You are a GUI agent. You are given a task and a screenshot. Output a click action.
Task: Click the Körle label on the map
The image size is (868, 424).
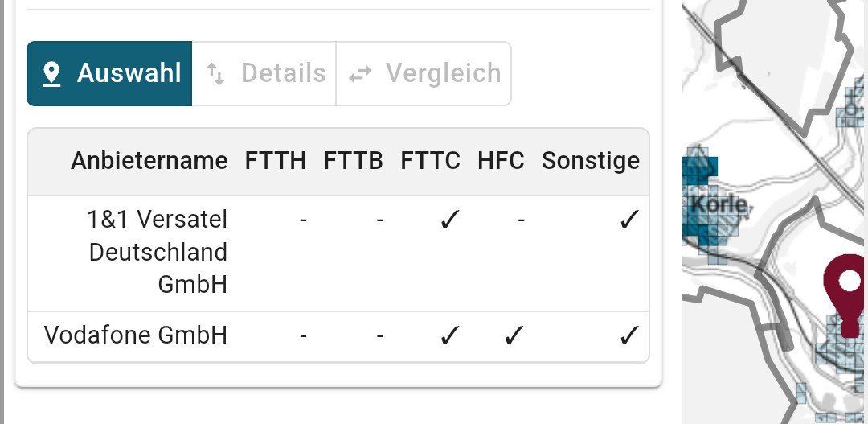(718, 204)
